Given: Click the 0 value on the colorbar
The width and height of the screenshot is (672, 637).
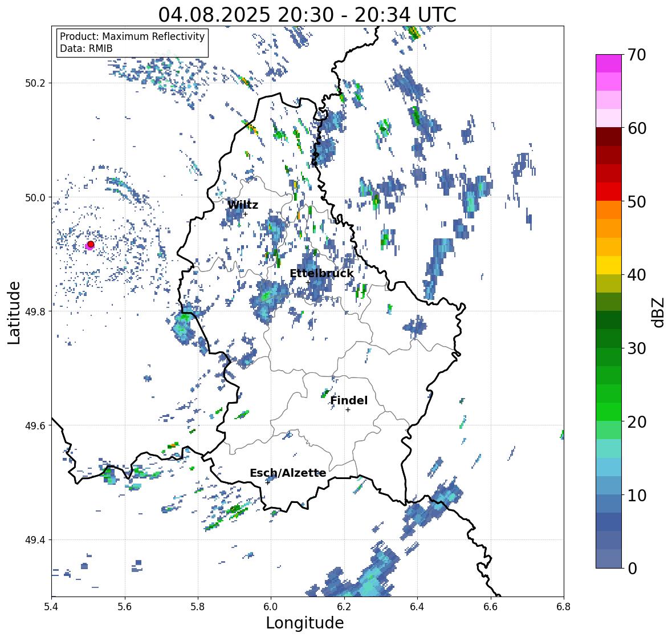Looking at the screenshot, I should point(632,569).
